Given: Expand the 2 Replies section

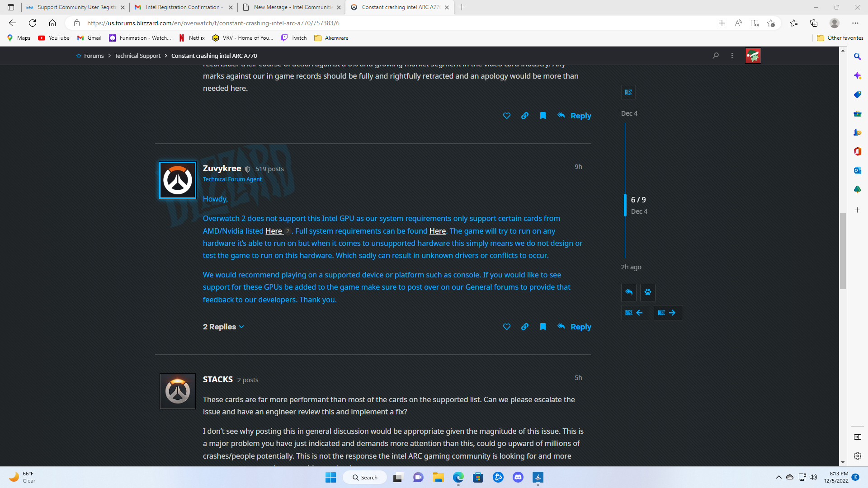Looking at the screenshot, I should [x=223, y=326].
